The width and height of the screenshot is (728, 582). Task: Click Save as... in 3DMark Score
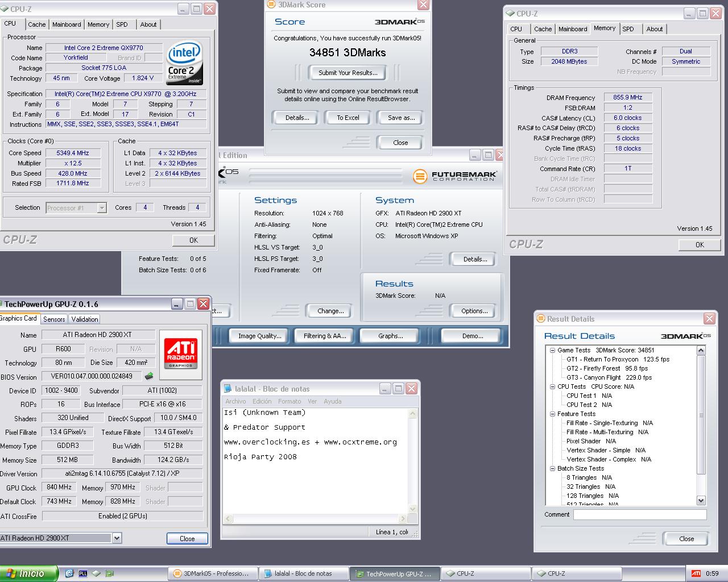[x=401, y=118]
